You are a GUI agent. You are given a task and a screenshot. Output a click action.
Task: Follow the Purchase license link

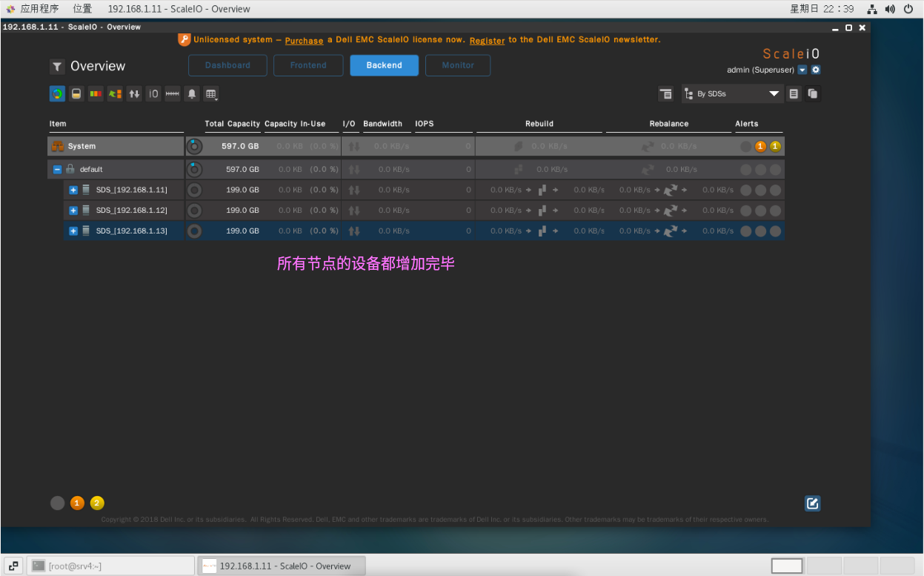pos(304,41)
